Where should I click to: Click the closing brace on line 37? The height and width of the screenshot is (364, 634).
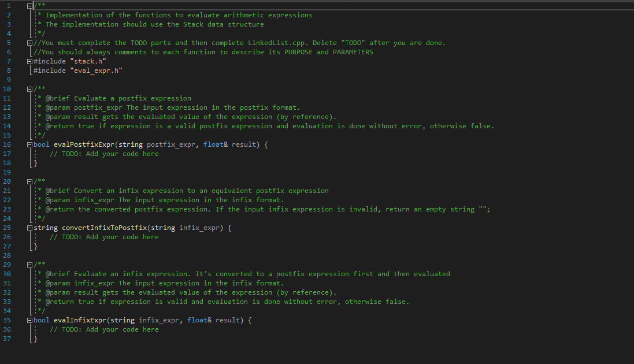[36, 339]
